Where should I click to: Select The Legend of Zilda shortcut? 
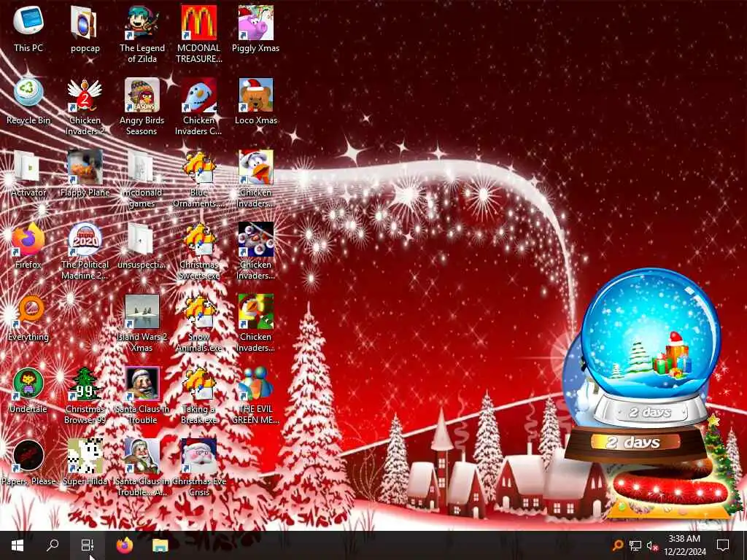[142, 34]
